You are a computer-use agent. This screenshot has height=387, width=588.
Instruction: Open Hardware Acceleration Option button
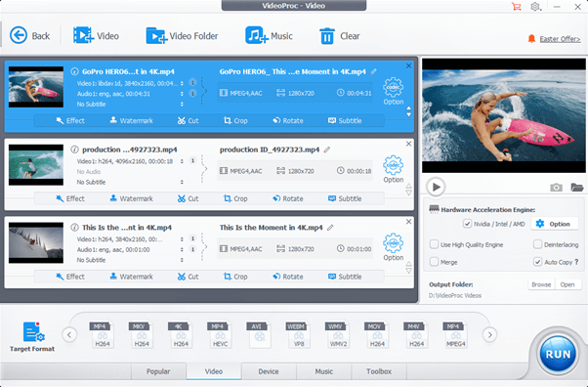coord(554,224)
